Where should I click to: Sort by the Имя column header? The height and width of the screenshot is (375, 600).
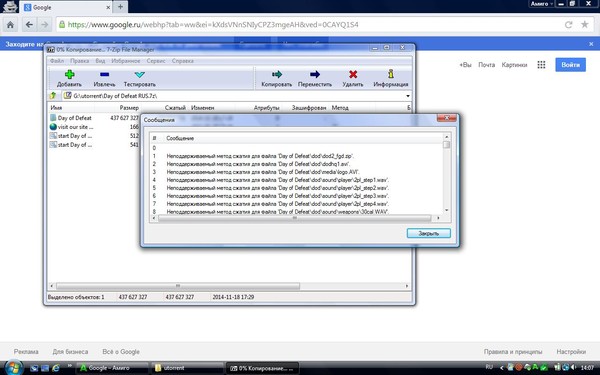(56, 108)
